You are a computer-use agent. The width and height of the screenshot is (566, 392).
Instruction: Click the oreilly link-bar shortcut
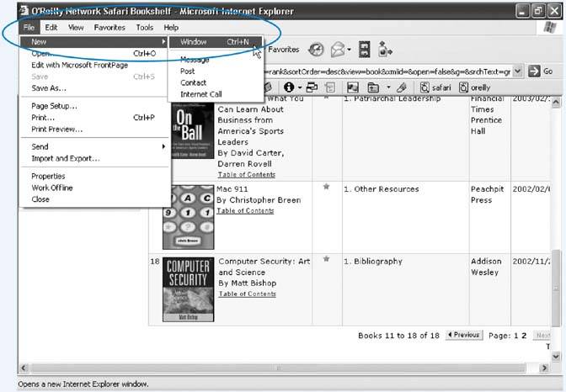(x=476, y=87)
